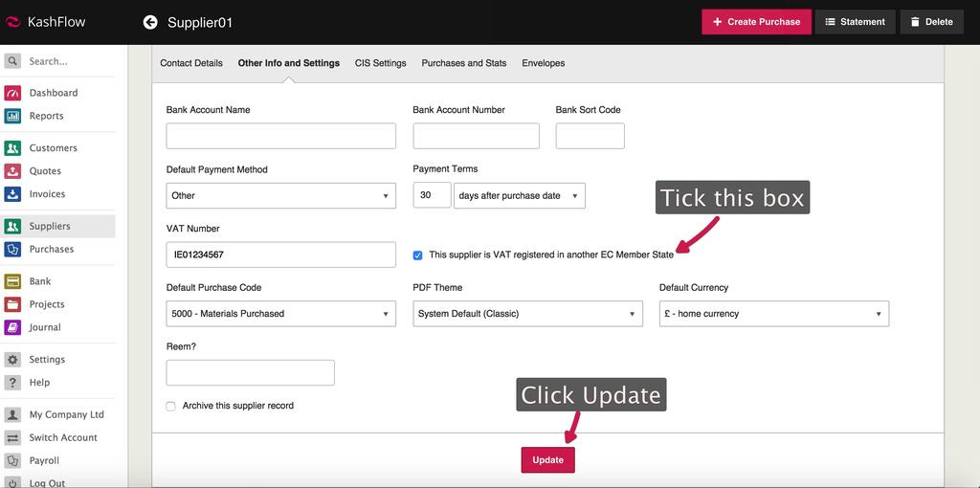The image size is (980, 488).
Task: Open the Purchases and Stats tab
Action: click(x=463, y=63)
